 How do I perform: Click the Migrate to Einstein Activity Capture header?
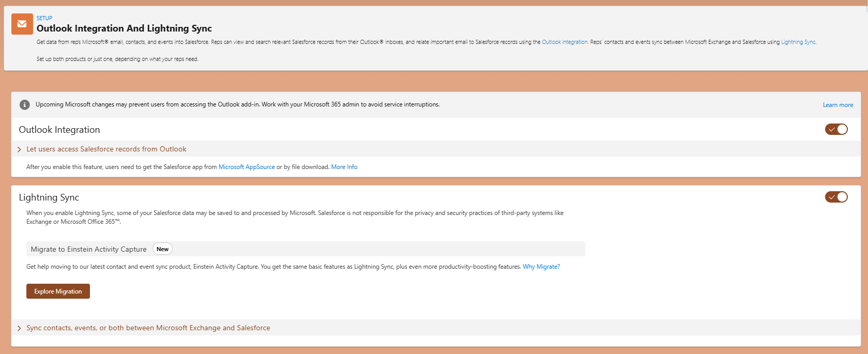(88, 249)
